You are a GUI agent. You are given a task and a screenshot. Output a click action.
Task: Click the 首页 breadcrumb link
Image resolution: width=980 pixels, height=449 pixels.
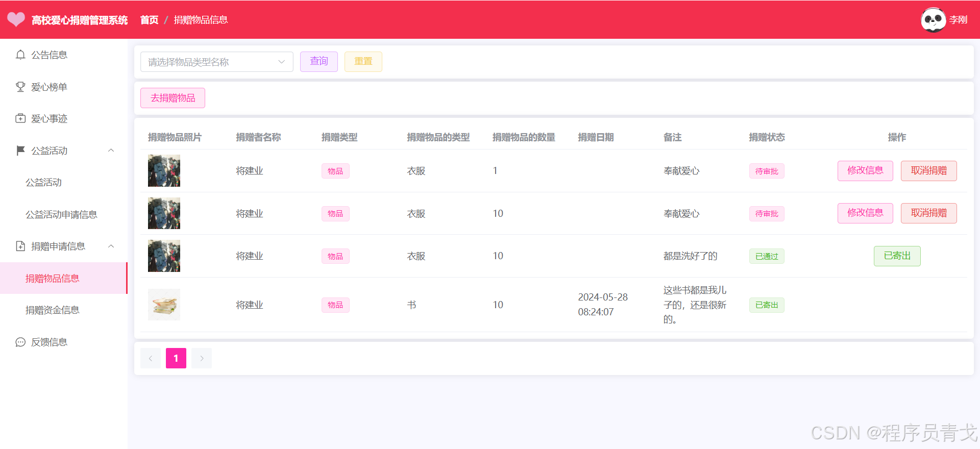(x=149, y=20)
